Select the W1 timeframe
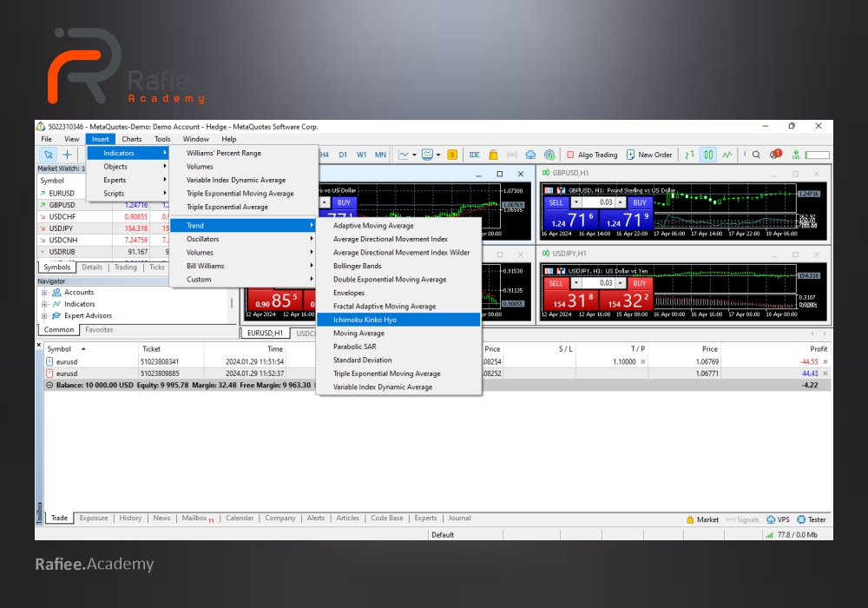 [361, 155]
